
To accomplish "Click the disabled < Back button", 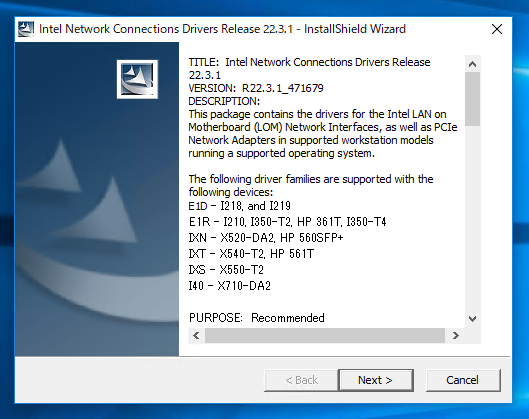I will (301, 380).
